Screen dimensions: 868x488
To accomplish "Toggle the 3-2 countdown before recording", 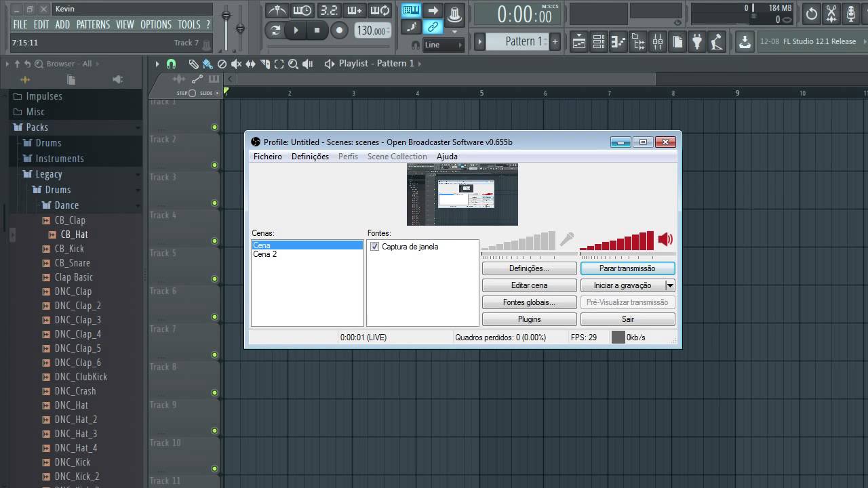I will [329, 10].
